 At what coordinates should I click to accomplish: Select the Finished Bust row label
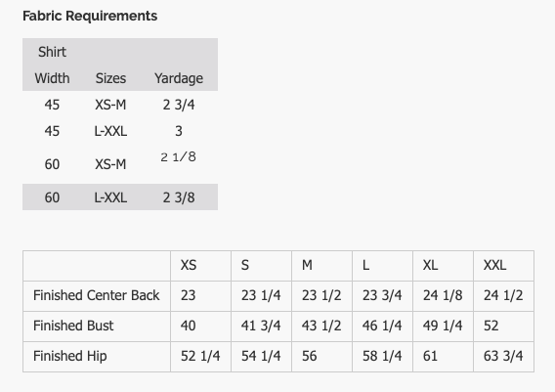(73, 326)
